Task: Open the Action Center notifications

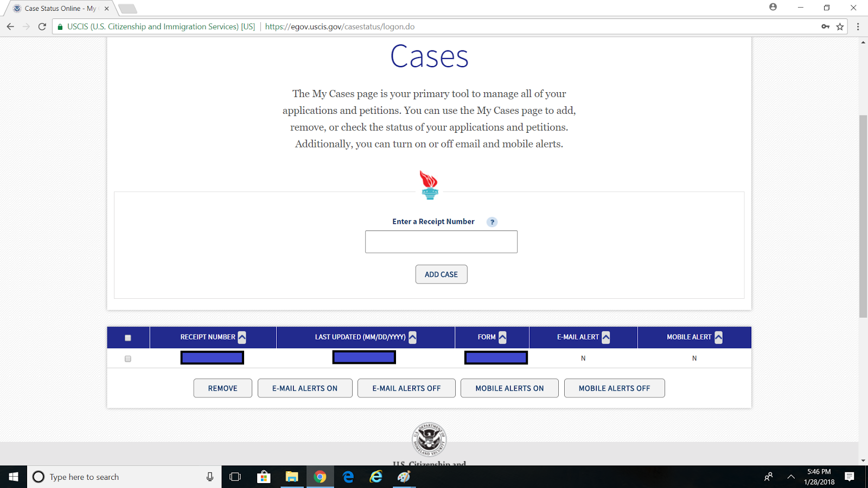Action: (x=850, y=477)
